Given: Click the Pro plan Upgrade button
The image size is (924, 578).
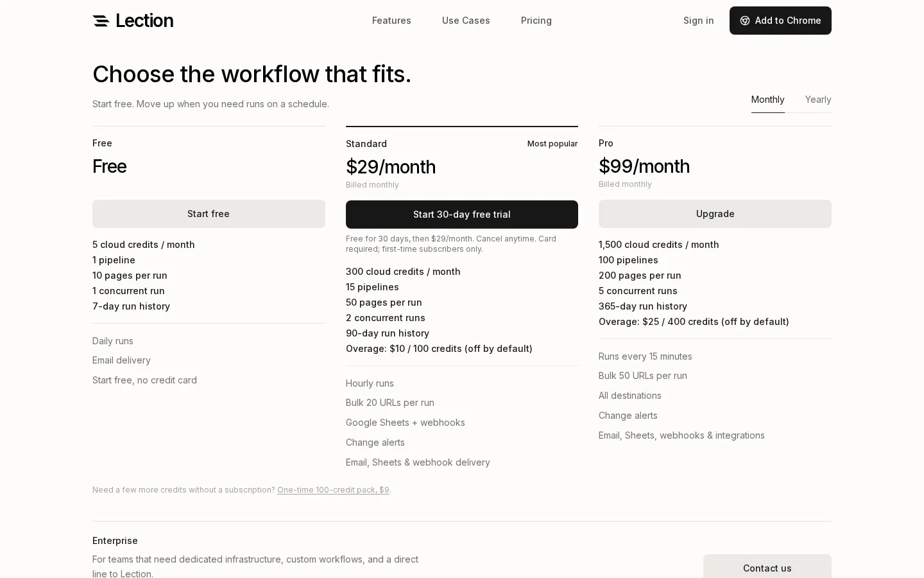Looking at the screenshot, I should [715, 214].
